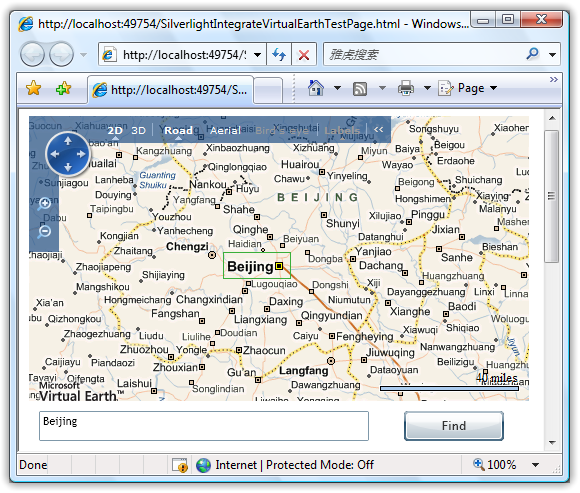The width and height of the screenshot is (580, 493).
Task: Click the Huairou label on map
Action: tap(300, 164)
